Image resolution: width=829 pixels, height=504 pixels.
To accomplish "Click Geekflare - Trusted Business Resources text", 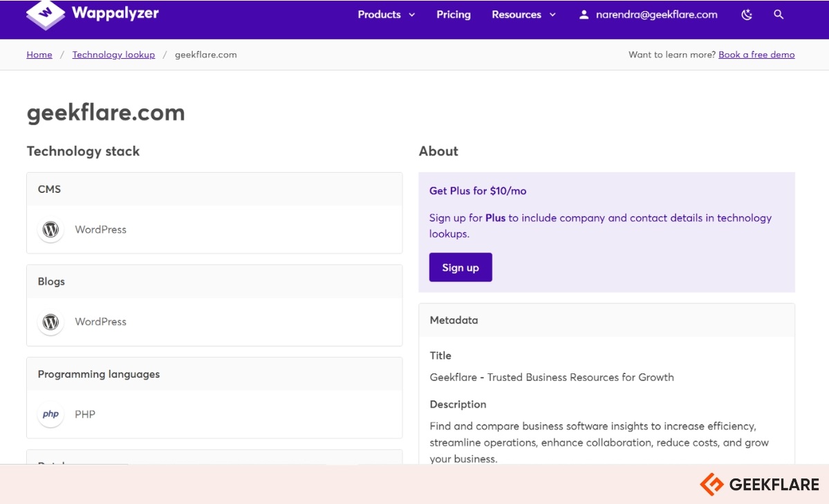I will click(552, 377).
